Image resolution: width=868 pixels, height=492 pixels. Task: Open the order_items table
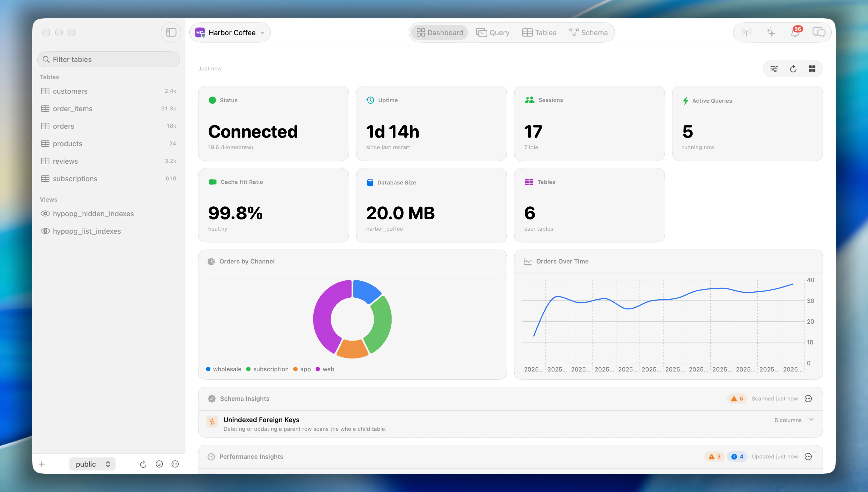[x=109, y=109]
